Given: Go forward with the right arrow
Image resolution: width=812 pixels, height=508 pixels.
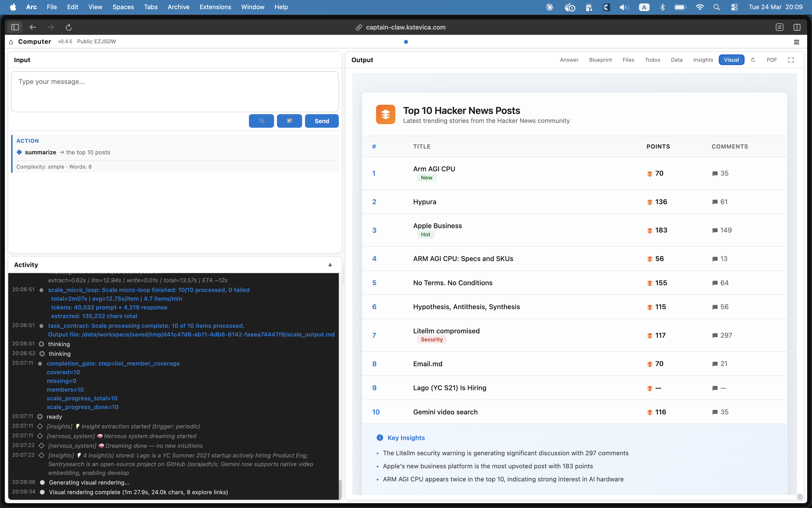Looking at the screenshot, I should pyautogui.click(x=51, y=27).
